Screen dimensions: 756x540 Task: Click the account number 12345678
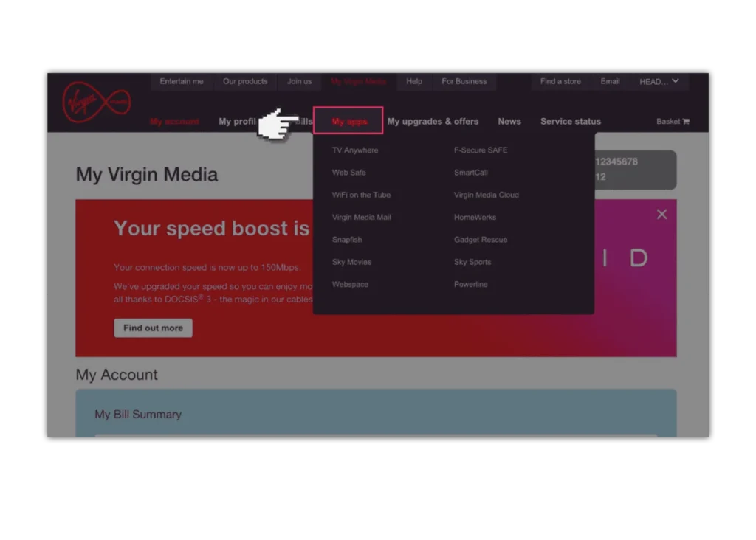616,162
